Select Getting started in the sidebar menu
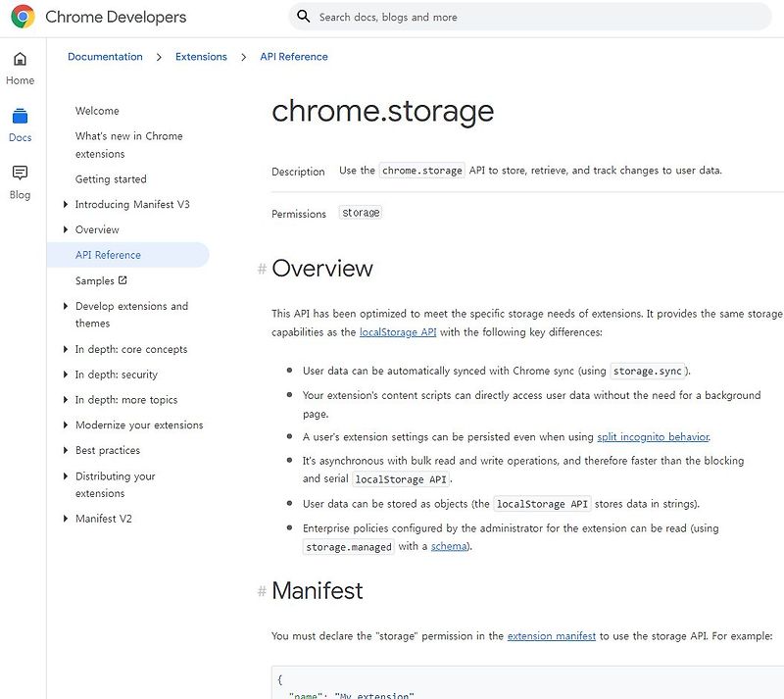Image resolution: width=784 pixels, height=699 pixels. click(113, 178)
